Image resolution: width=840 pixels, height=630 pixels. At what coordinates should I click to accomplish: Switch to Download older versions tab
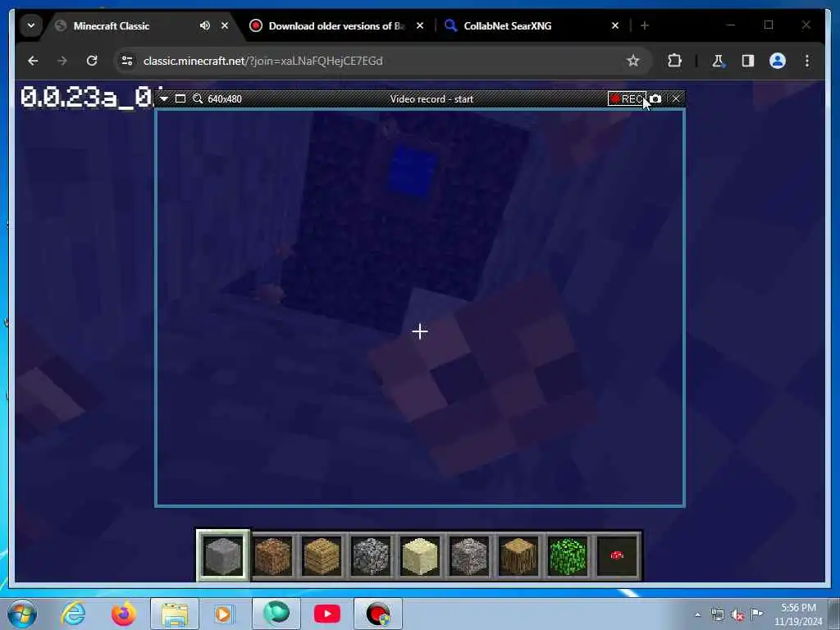336,25
